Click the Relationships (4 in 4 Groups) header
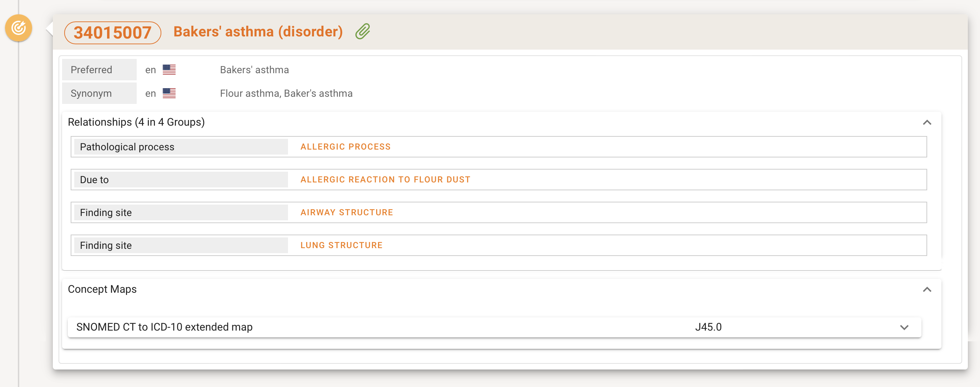980x387 pixels. [136, 122]
